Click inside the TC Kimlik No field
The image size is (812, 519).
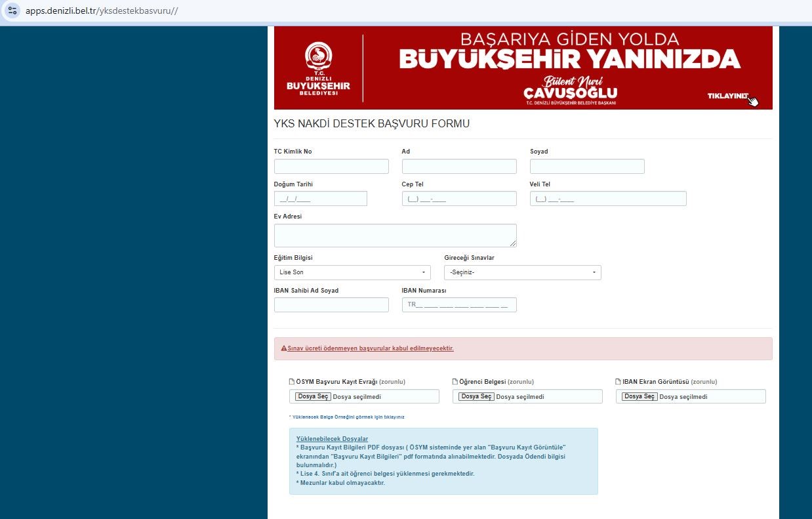click(x=331, y=166)
